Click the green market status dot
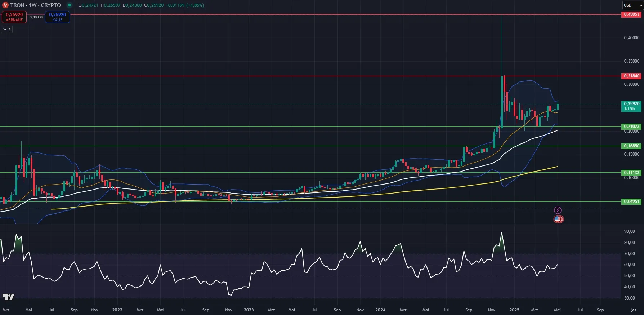This screenshot has height=315, width=644. coord(70,5)
